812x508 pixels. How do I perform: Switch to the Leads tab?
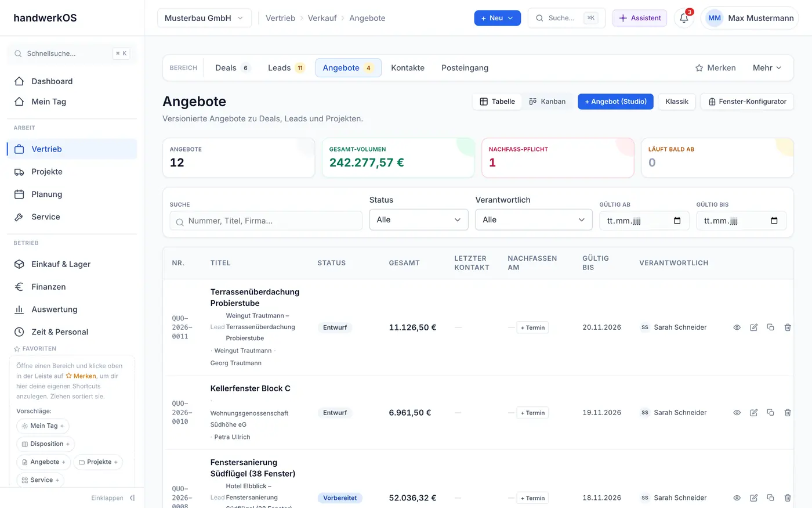(286, 68)
